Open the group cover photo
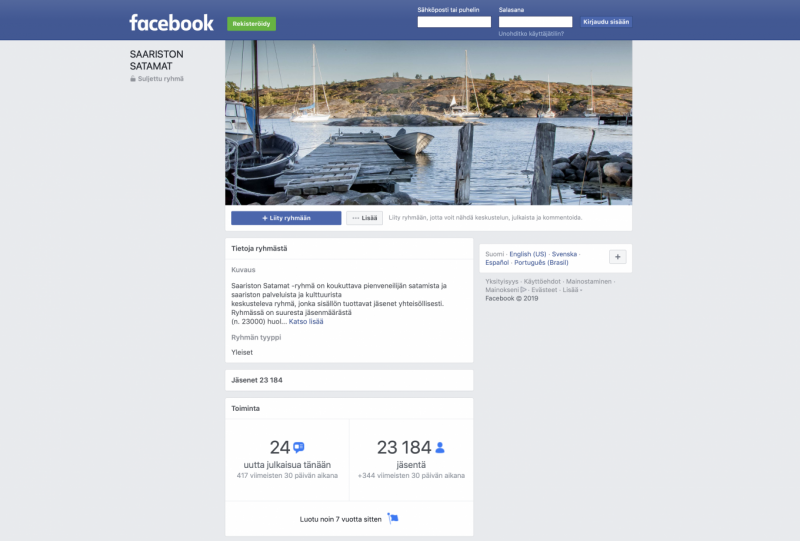The image size is (800, 541). coord(429,122)
